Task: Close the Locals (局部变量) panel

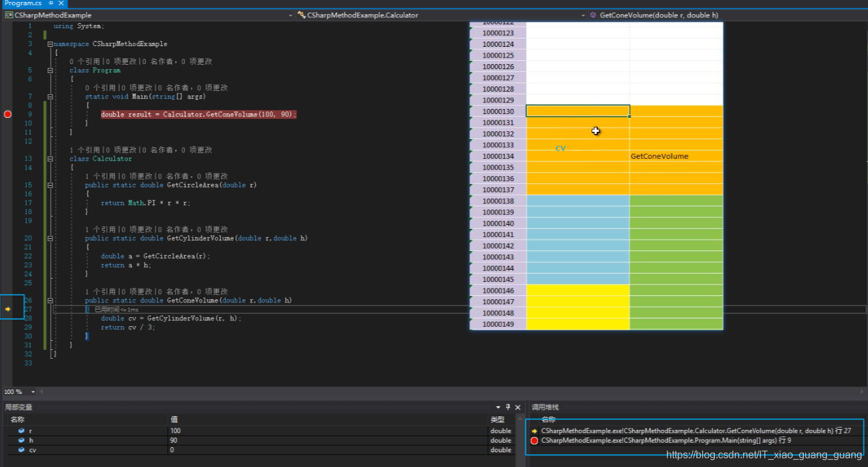Action: 518,407
